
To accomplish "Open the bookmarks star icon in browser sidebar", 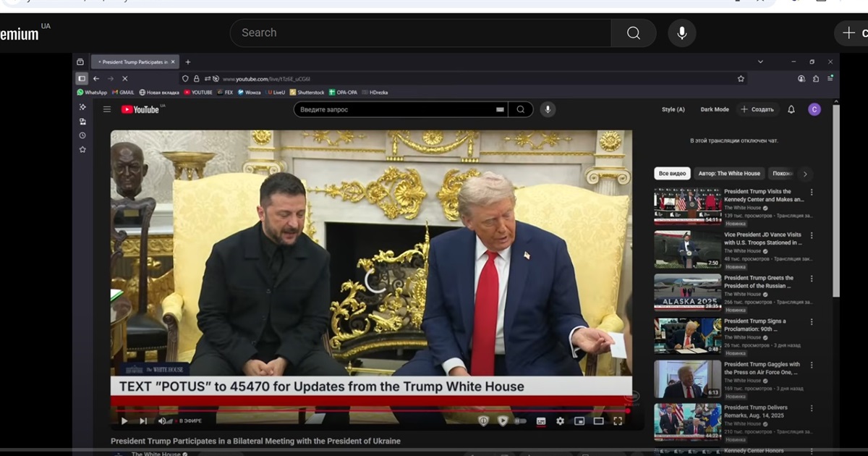I will [82, 150].
